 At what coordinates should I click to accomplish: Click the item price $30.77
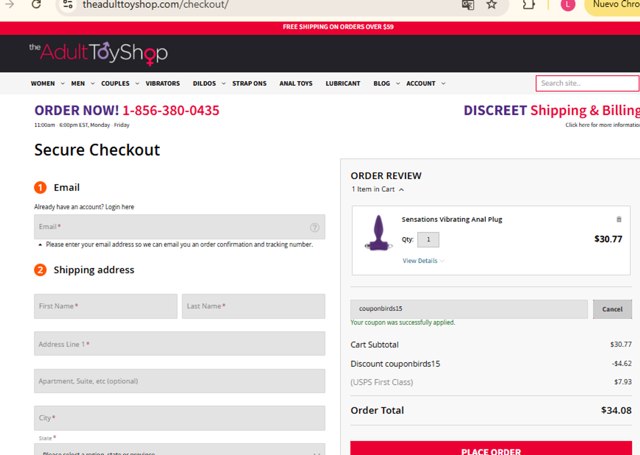pos(608,239)
